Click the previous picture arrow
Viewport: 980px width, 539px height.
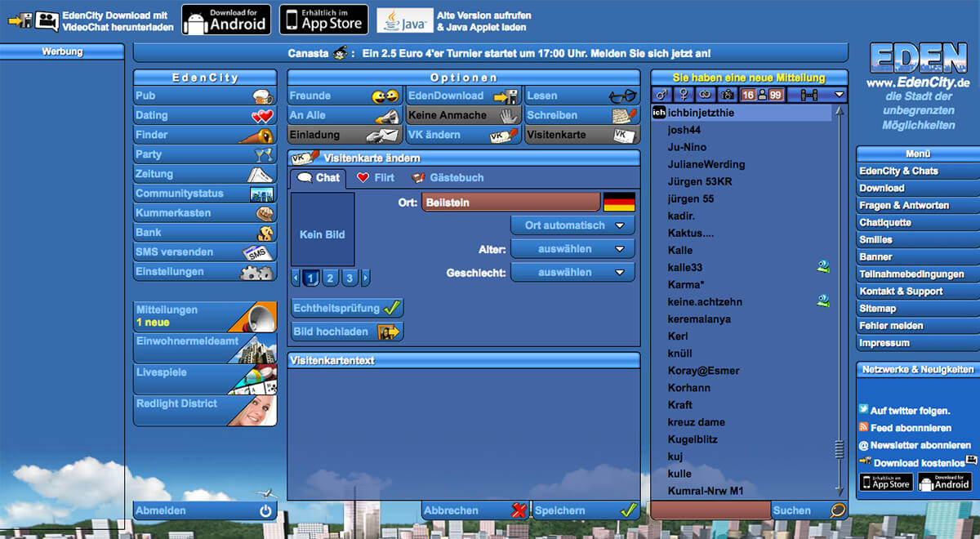tap(296, 278)
